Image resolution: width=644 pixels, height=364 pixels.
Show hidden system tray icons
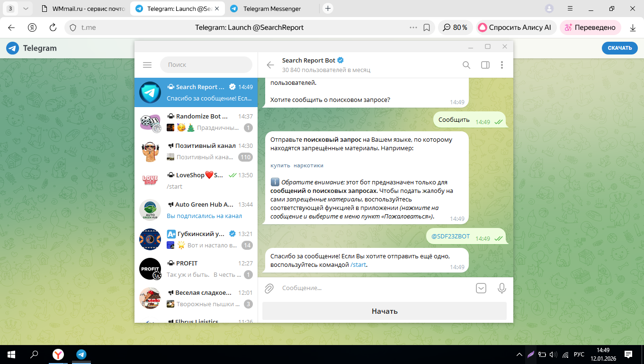(x=519, y=354)
